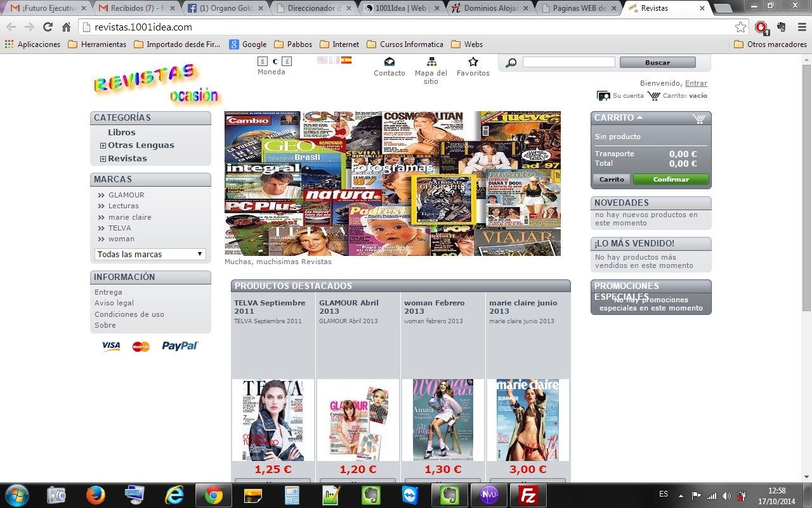Screen dimensions: 812x508
Task: Open Internet Explorer from the taskbar
Action: [x=174, y=495]
